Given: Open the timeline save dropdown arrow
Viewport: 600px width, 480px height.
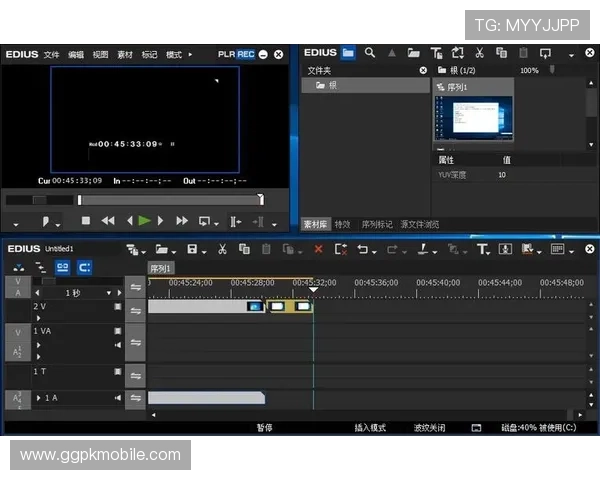Looking at the screenshot, I should pyautogui.click(x=204, y=250).
